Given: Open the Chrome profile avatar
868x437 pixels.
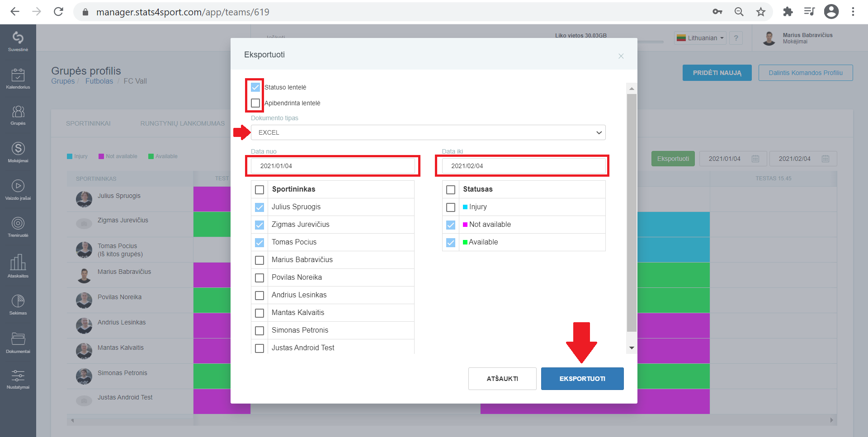Looking at the screenshot, I should coord(831,12).
